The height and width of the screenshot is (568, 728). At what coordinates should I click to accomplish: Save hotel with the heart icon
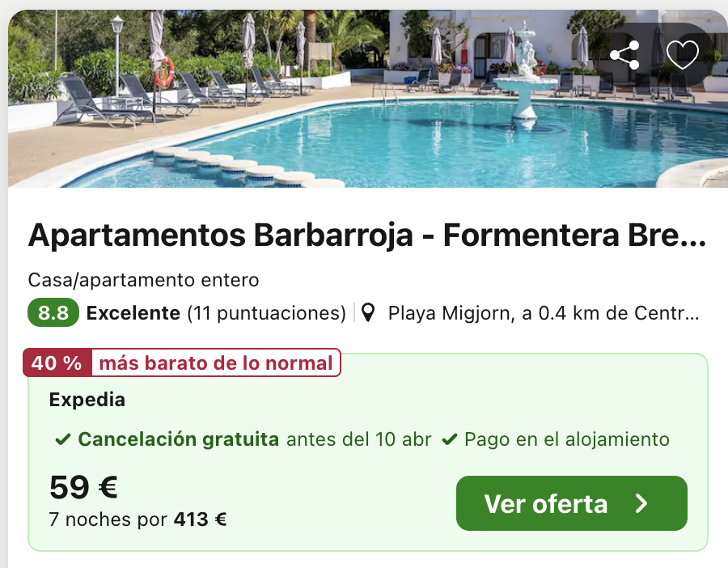[682, 55]
